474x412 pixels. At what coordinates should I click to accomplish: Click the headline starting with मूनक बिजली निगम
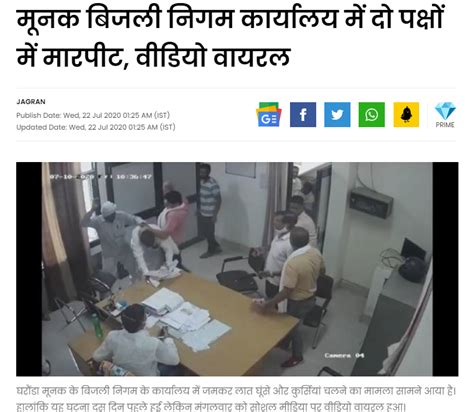(230, 20)
